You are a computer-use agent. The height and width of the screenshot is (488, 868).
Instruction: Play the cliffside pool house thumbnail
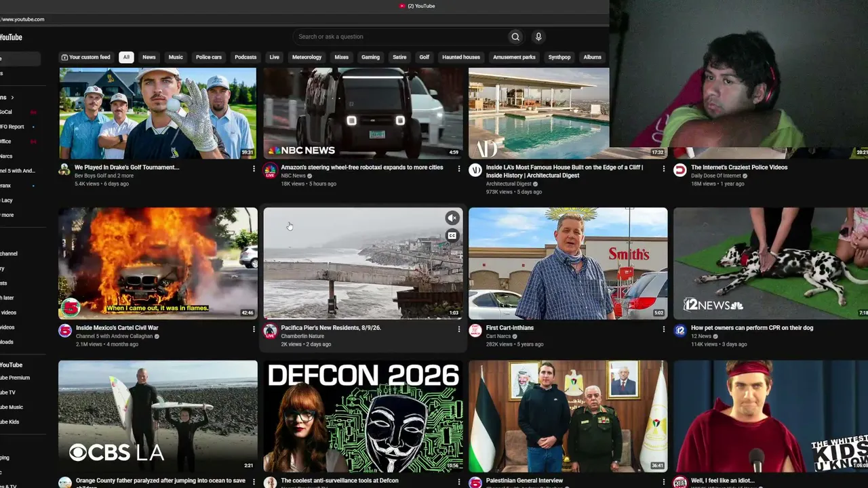pyautogui.click(x=539, y=113)
